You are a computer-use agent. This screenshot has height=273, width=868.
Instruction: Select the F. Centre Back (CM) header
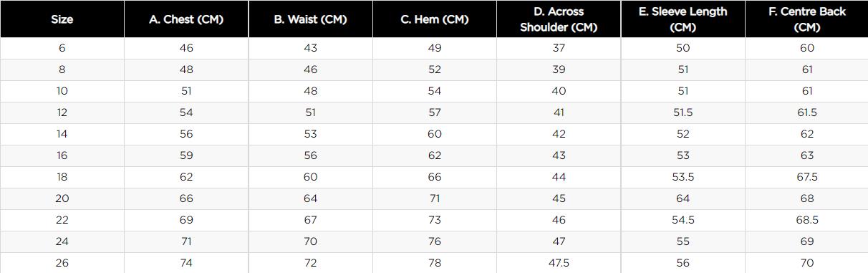806,19
